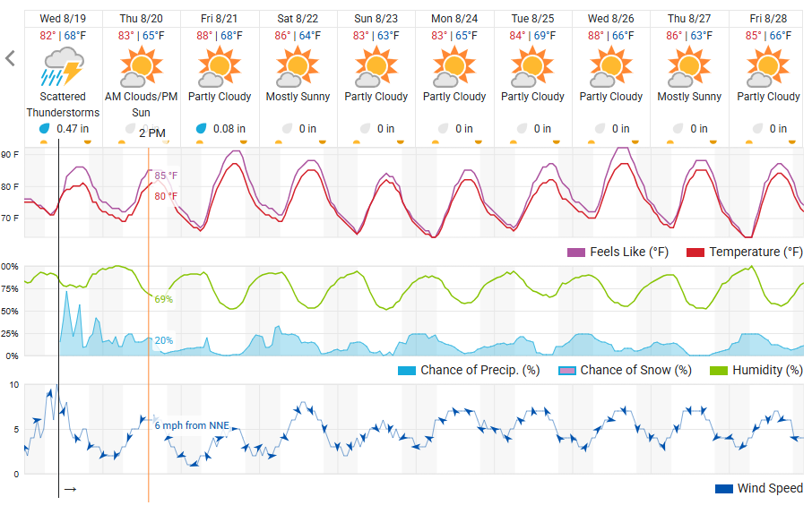Open the Sun 8/23 day header
Viewport: 812px width, 514px height.
376,19
